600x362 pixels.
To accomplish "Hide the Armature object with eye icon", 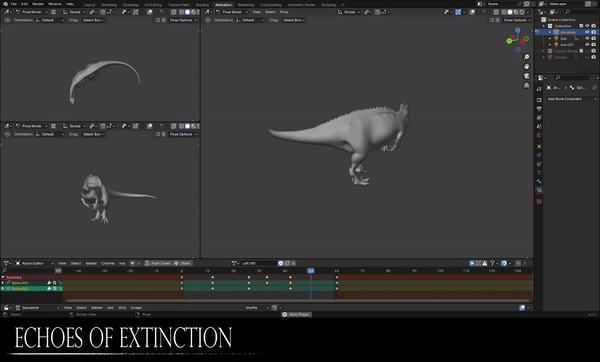I will [587, 32].
